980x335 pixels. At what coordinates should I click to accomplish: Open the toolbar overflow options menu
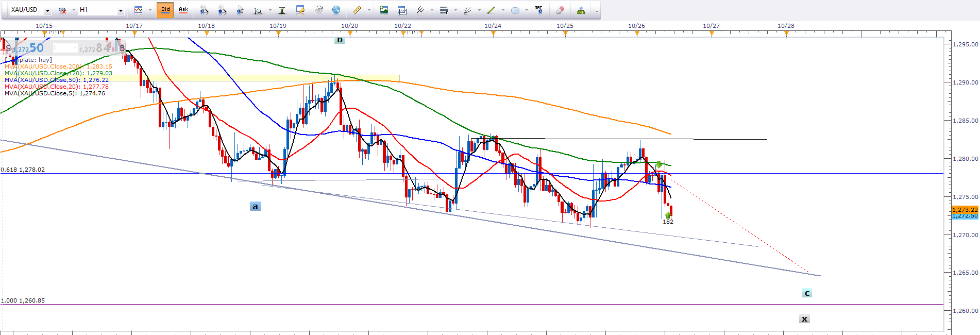click(596, 10)
